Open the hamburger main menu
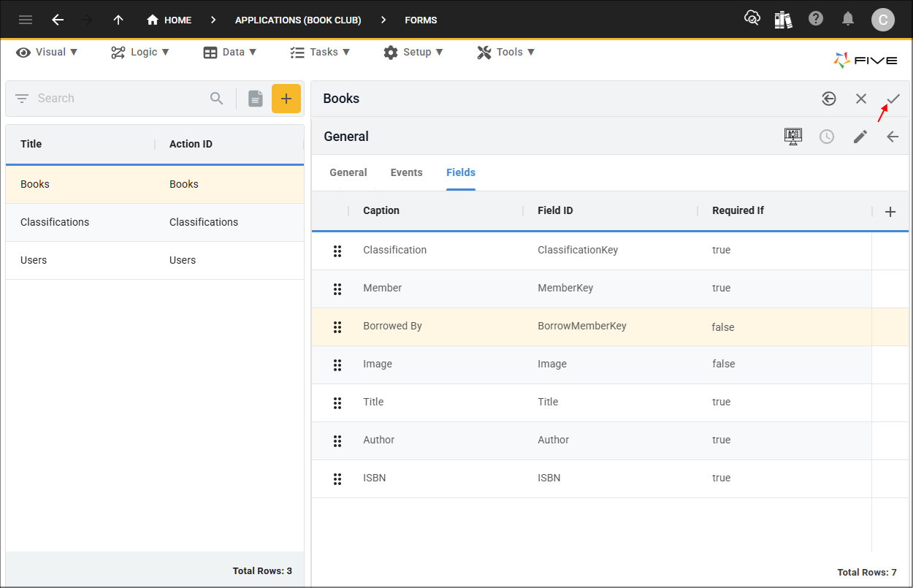The width and height of the screenshot is (913, 588). click(26, 20)
